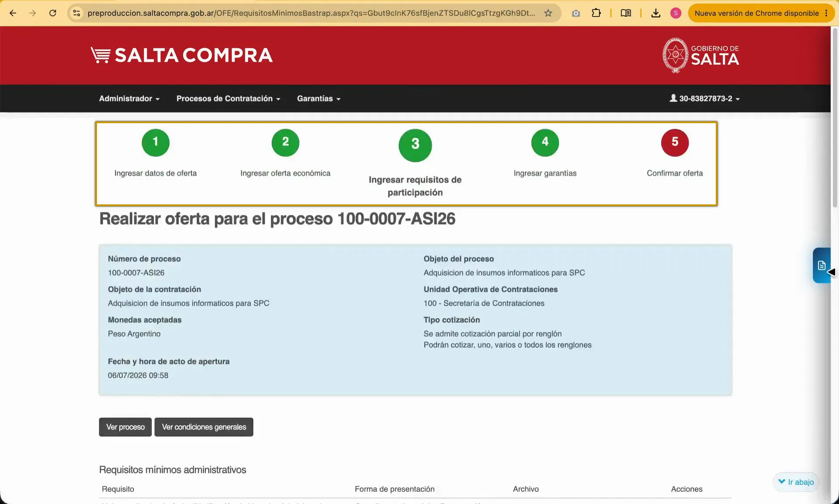
Task: Open the downloads icon in toolbar
Action: click(655, 13)
